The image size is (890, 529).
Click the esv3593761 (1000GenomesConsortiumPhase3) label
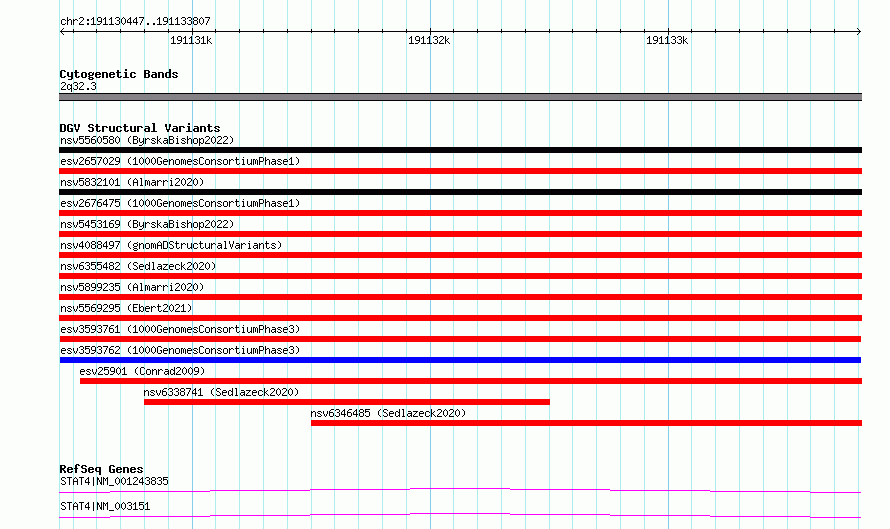coord(180,329)
